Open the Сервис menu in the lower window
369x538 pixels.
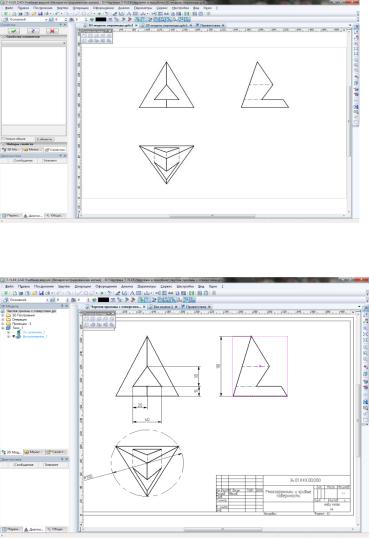coord(166,286)
